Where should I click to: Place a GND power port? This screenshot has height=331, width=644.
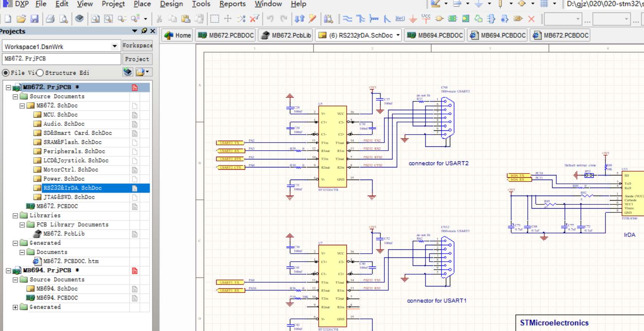click(413, 19)
